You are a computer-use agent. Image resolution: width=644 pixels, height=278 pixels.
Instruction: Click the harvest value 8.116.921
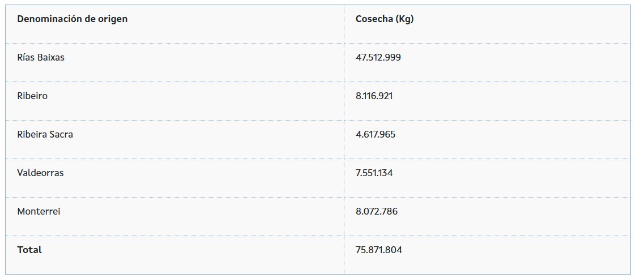[x=374, y=96]
